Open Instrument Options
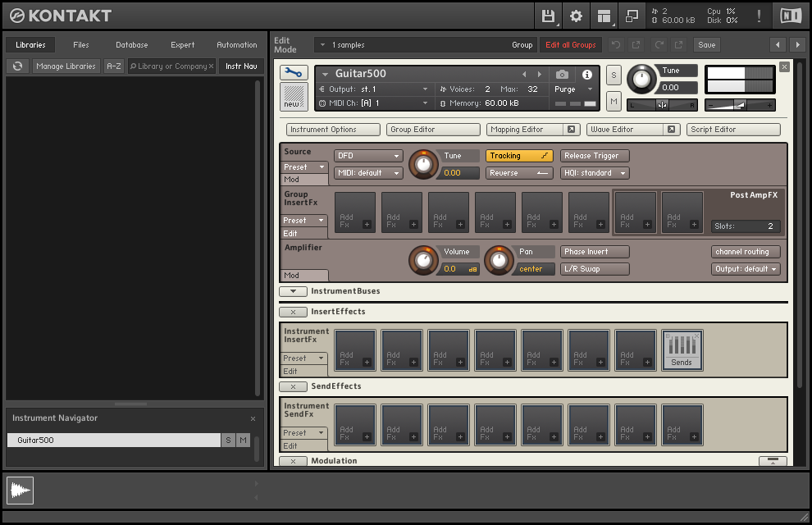Image resolution: width=812 pixels, height=525 pixels. 334,130
